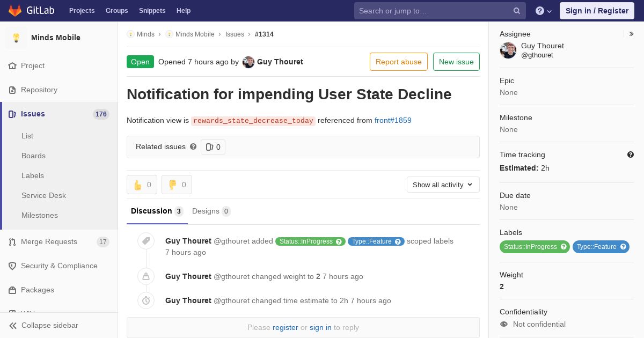This screenshot has height=338, width=644.
Task: Click the Minds Mobile lightbulb project icon
Action: point(16,38)
